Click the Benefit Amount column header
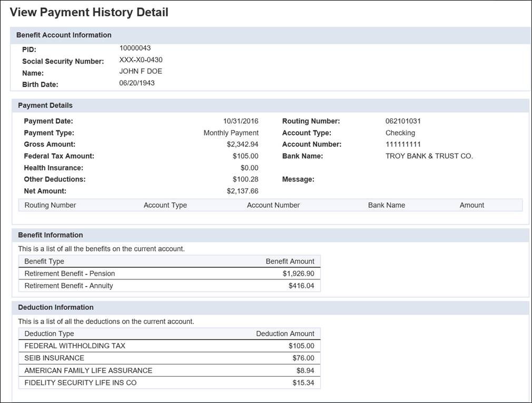 click(290, 261)
